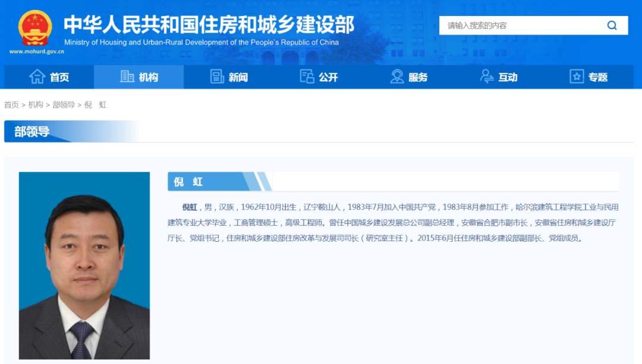Click the text 1983年7月加入中国共产党 in the biography
The height and width of the screenshot is (364, 642).
[x=391, y=207]
